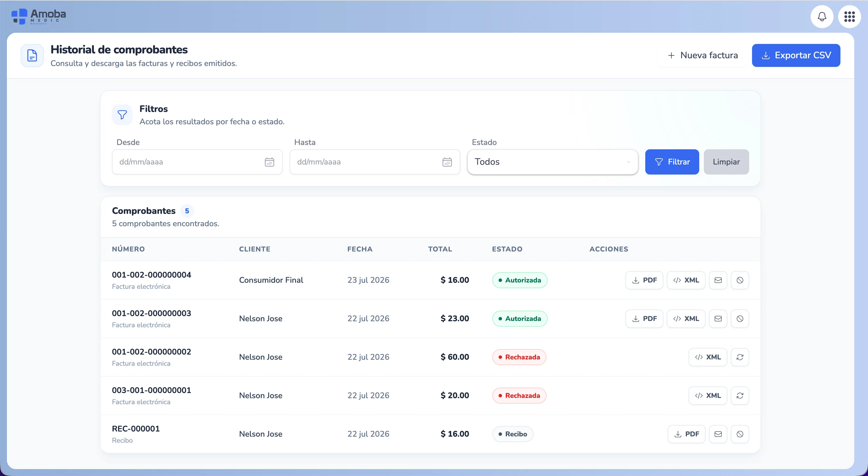Image resolution: width=868 pixels, height=476 pixels.
Task: Create a Nueva factura
Action: tap(703, 55)
